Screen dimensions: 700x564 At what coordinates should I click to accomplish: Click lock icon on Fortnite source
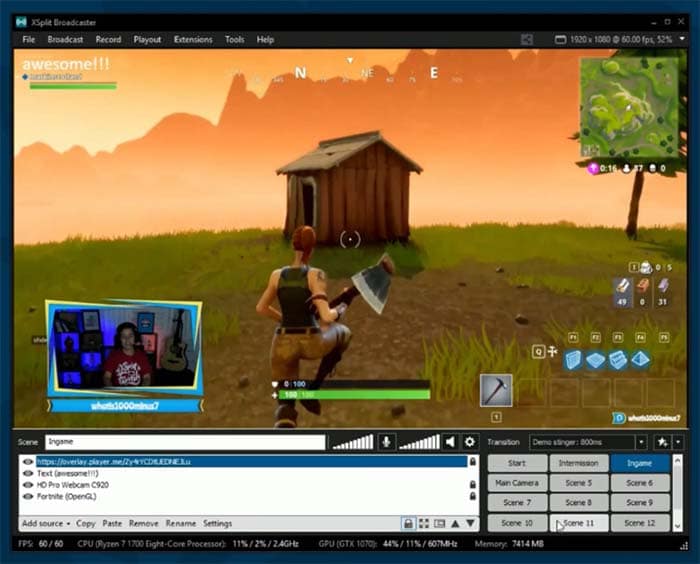(472, 496)
